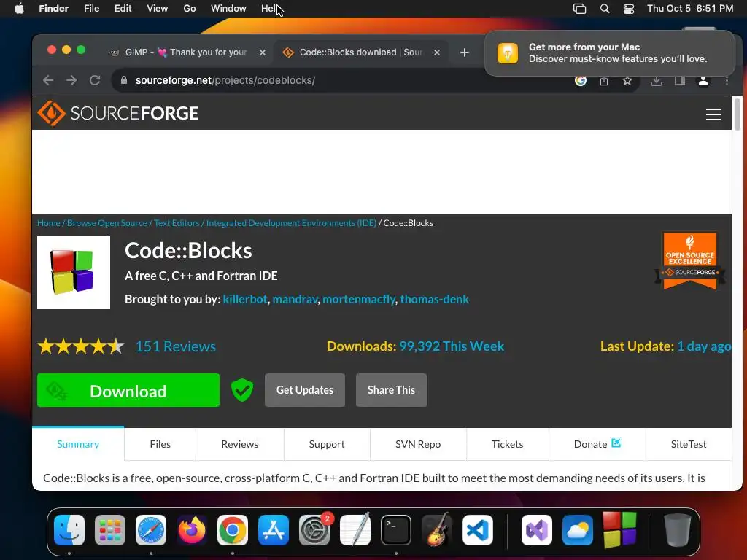The height and width of the screenshot is (560, 747).
Task: Select the Files tab
Action: point(160,444)
